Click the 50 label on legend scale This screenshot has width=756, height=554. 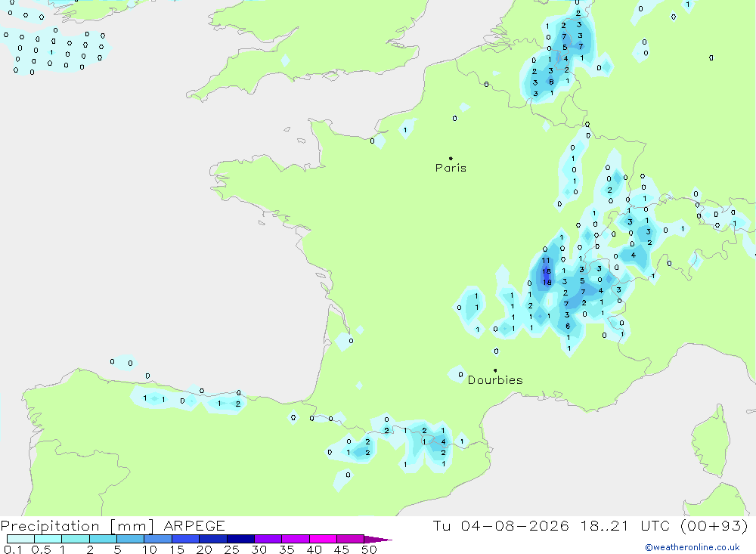[369, 549]
